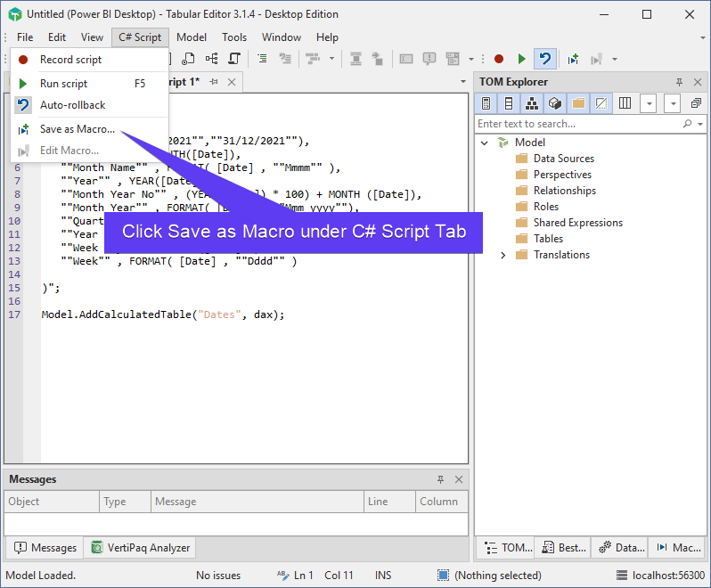Toggle display folders in TOM Explorer
Screen dimensions: 711x588
coord(578,103)
